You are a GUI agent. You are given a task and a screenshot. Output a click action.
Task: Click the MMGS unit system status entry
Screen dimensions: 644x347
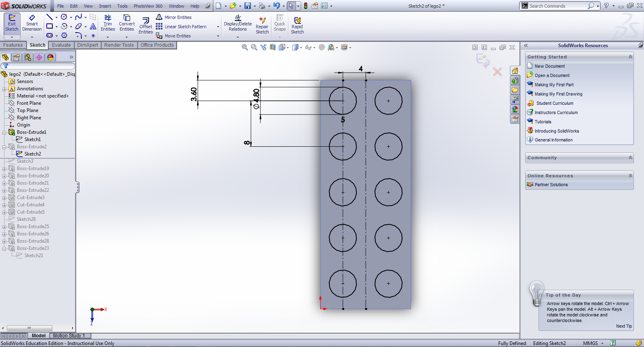coord(590,343)
